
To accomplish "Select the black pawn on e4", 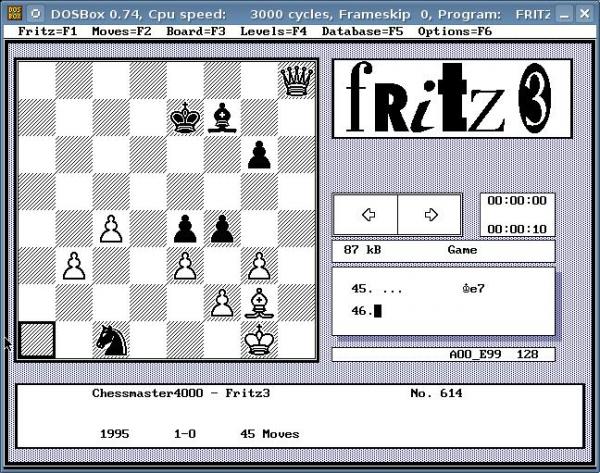I will coord(185,229).
